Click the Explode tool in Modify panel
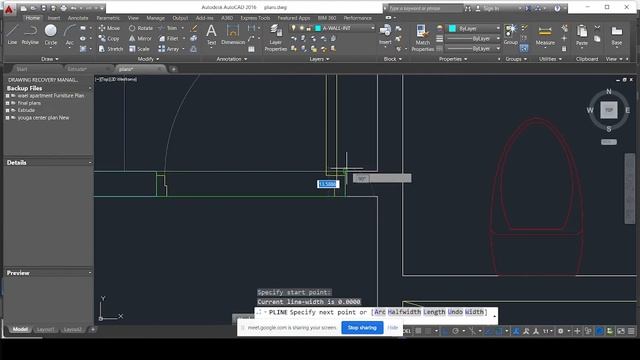640x360 pixels. (x=194, y=38)
